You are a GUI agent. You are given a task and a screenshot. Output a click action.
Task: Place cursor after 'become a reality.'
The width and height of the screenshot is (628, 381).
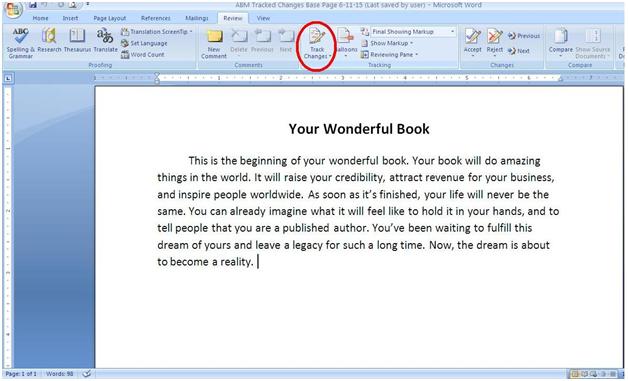pyautogui.click(x=257, y=262)
